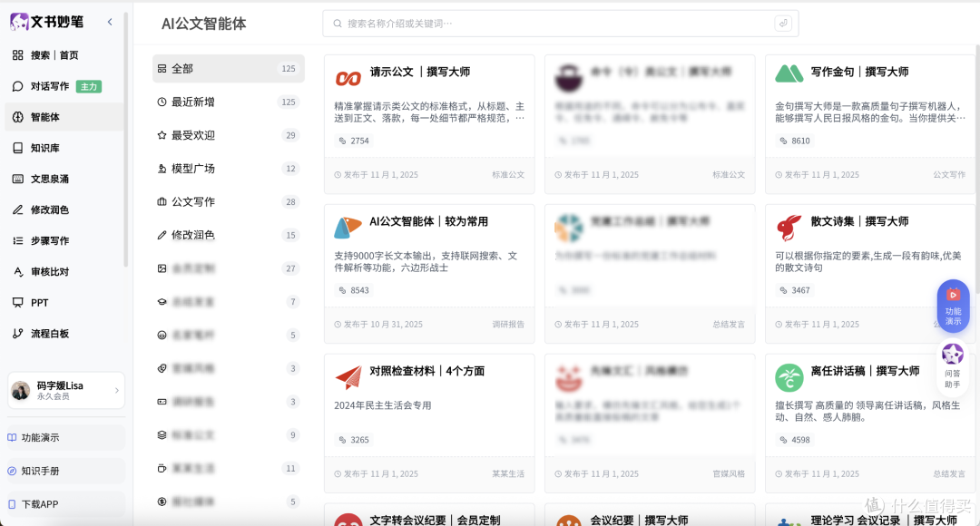980x526 pixels.
Task: Click the 流程白板 branch icon
Action: pyautogui.click(x=17, y=334)
